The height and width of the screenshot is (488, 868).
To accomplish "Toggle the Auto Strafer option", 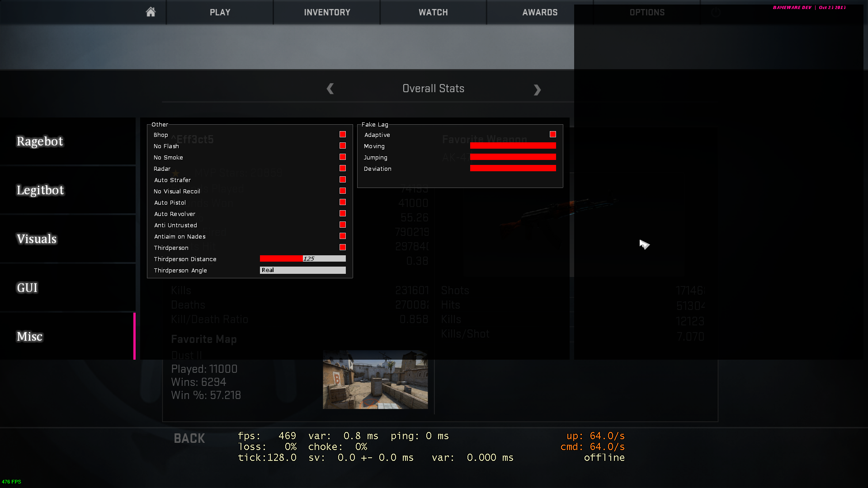I will [x=343, y=180].
